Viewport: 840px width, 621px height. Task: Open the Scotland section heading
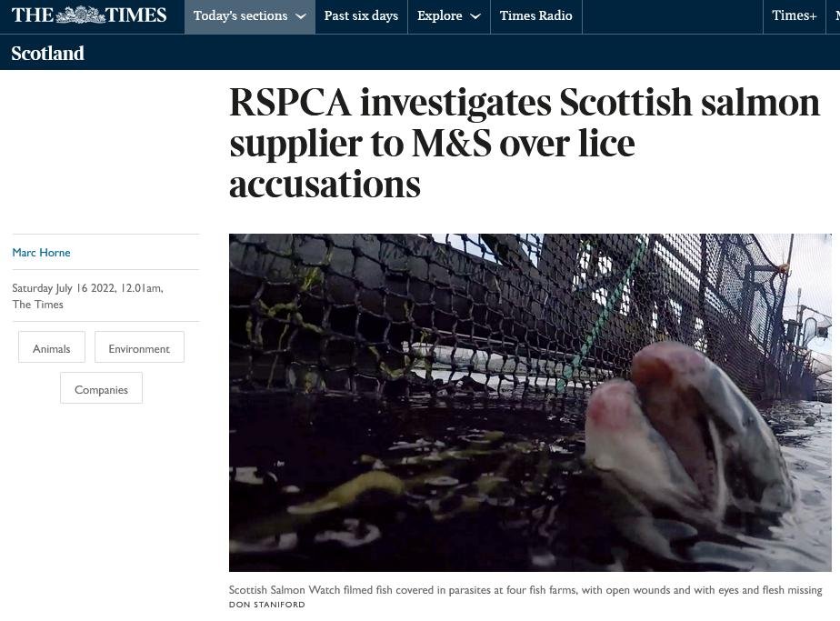click(x=47, y=53)
